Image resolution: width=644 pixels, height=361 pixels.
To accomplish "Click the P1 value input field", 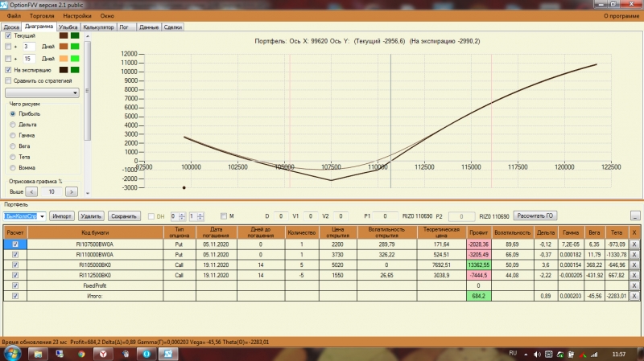I will click(x=385, y=216).
